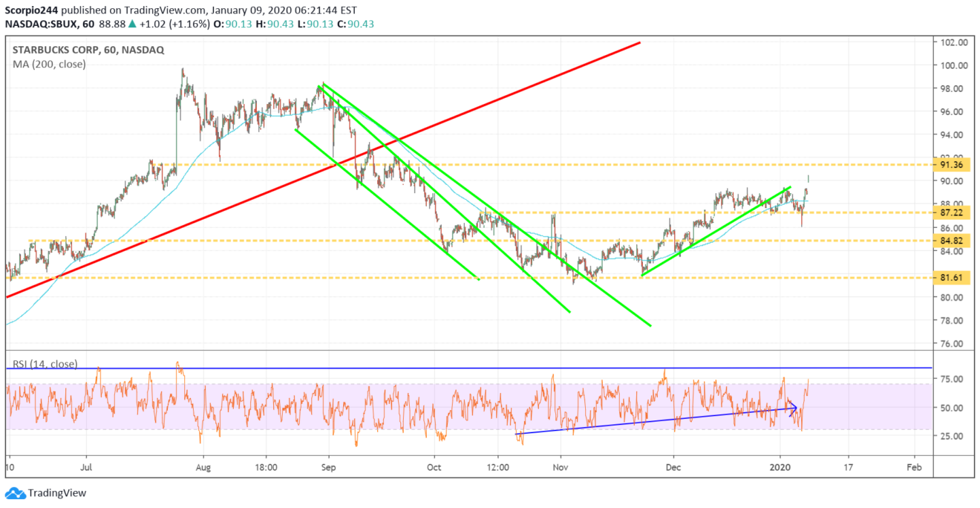The image size is (980, 508).
Task: Click the Nov label on time axis
Action: click(x=561, y=468)
